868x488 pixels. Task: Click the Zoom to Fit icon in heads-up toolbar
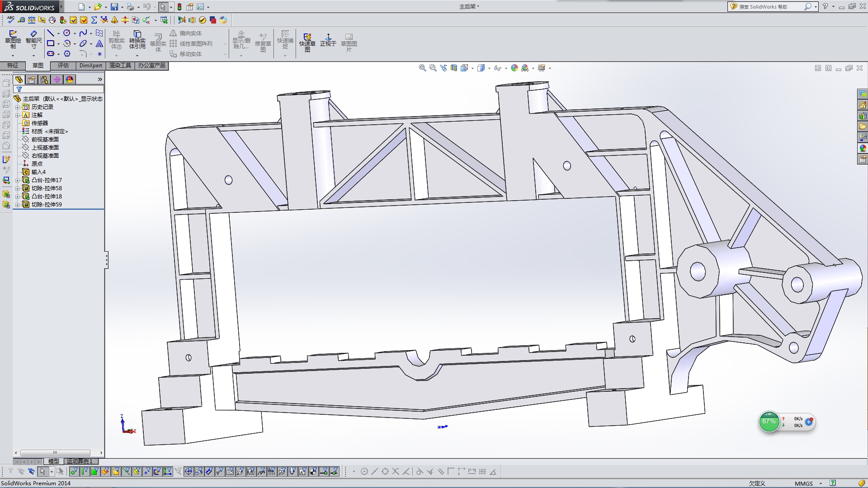coord(423,68)
